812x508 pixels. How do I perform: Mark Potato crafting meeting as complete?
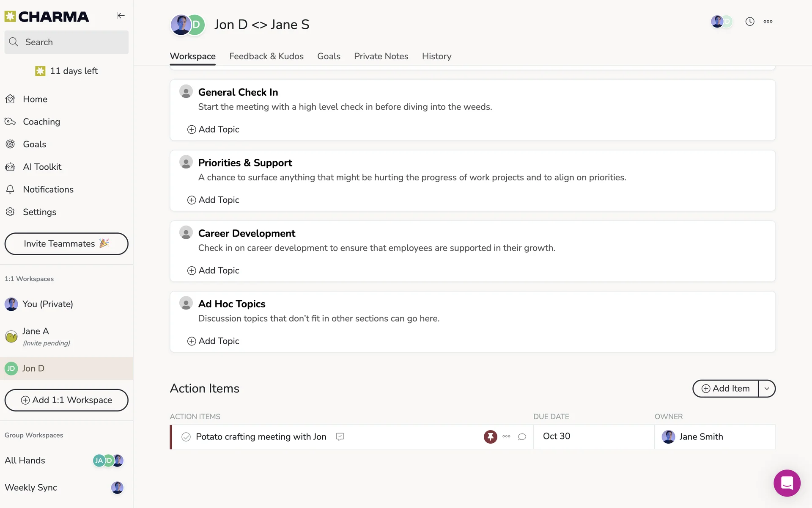click(x=186, y=436)
